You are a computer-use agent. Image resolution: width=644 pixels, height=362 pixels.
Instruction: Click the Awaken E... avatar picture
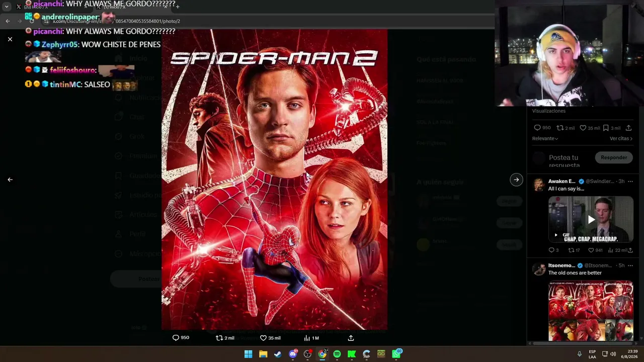(x=539, y=184)
